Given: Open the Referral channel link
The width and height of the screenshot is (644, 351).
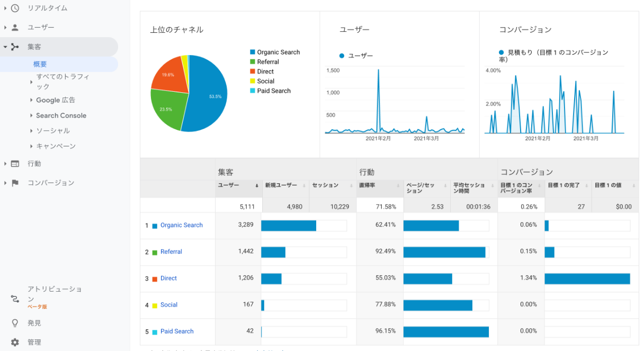Looking at the screenshot, I should (171, 252).
